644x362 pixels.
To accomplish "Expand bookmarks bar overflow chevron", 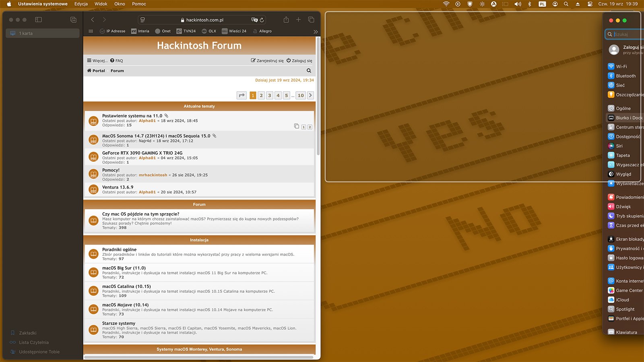I will point(316,31).
